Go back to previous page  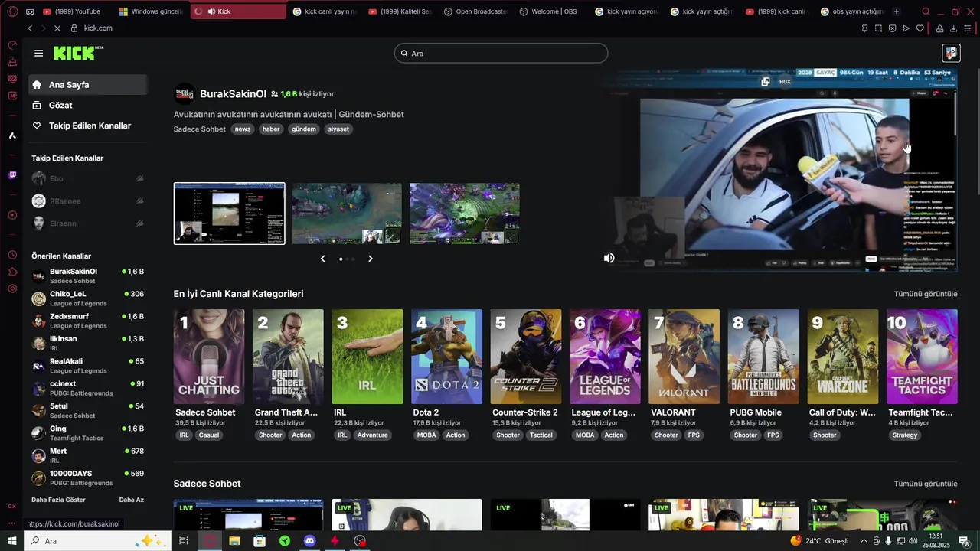30,28
